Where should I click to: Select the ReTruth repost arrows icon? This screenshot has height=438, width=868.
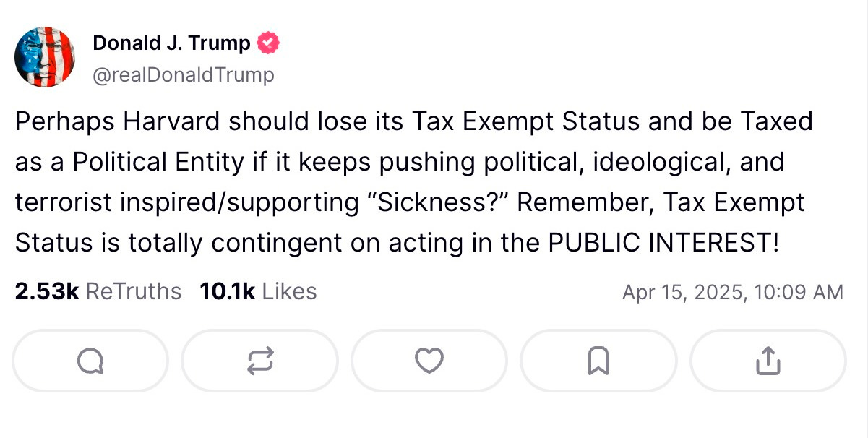[x=259, y=361]
